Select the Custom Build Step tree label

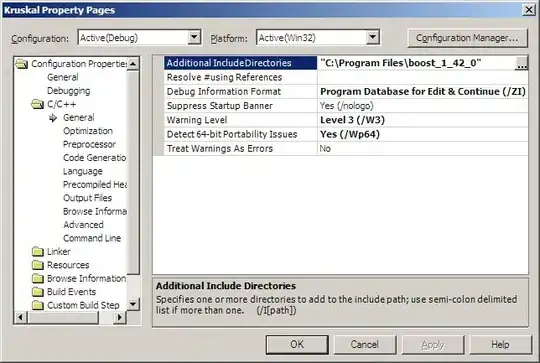tap(83, 305)
